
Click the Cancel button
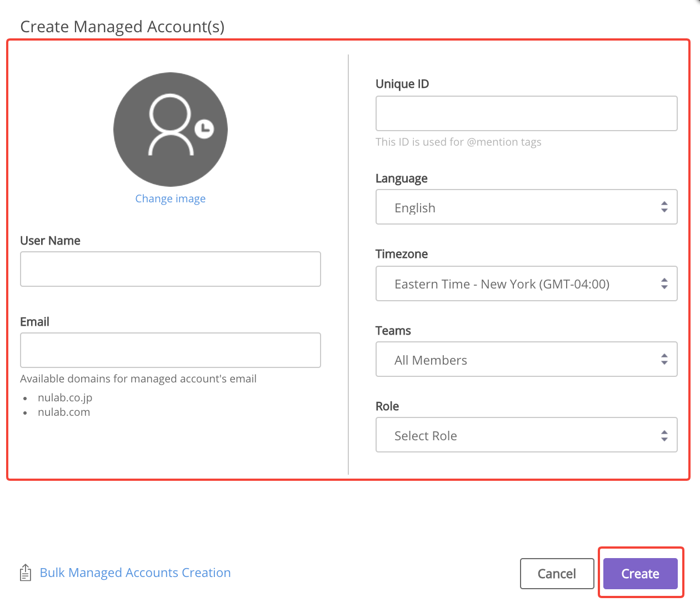tap(557, 574)
